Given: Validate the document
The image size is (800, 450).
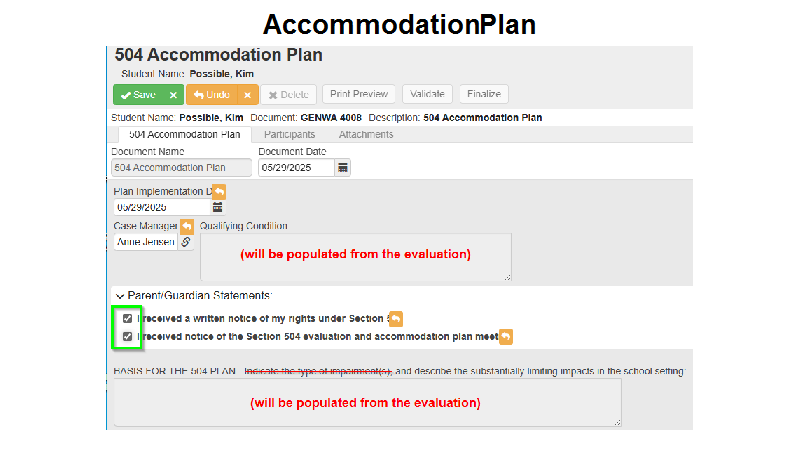Looking at the screenshot, I should [427, 94].
